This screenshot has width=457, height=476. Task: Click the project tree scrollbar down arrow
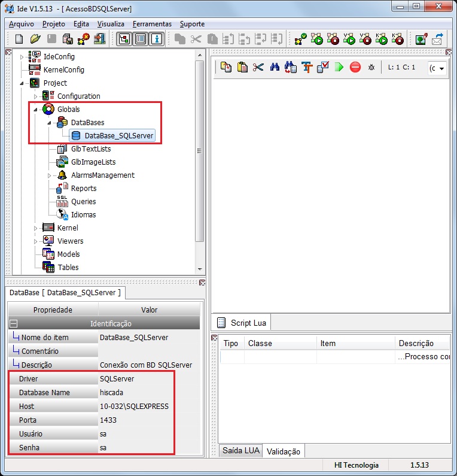pyautogui.click(x=200, y=269)
